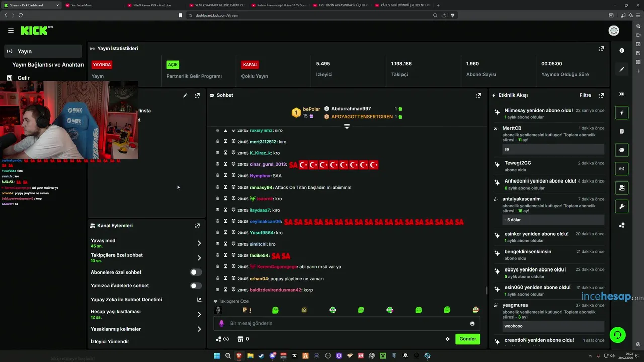Screen dimensions: 644x362
Task: Open profile avatar at top right
Action: 614,31
